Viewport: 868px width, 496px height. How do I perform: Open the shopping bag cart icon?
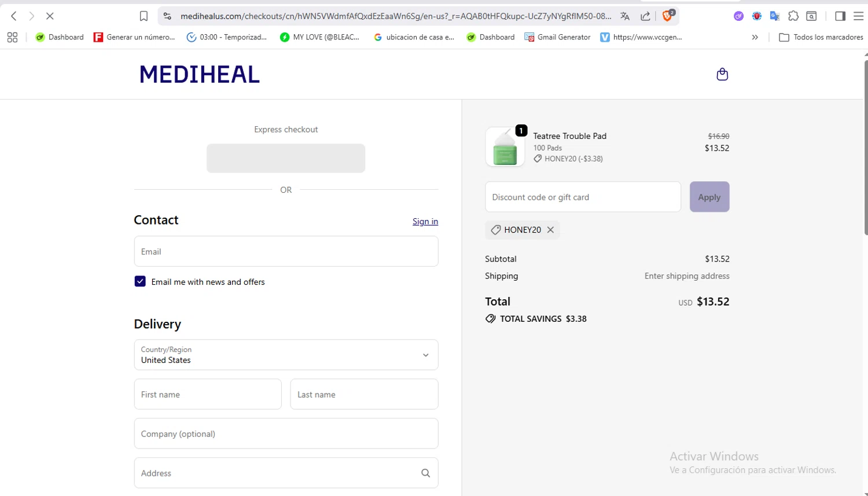722,74
